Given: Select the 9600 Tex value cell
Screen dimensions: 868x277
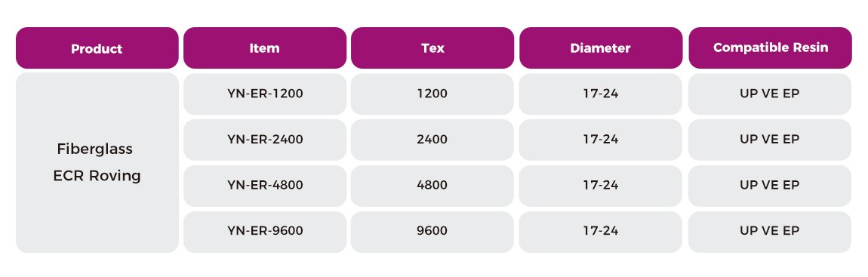Looking at the screenshot, I should pos(432,232).
